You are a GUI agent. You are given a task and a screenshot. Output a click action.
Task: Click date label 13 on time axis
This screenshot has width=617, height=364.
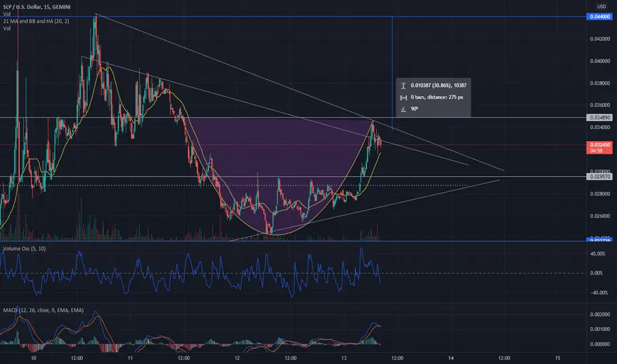tap(344, 357)
